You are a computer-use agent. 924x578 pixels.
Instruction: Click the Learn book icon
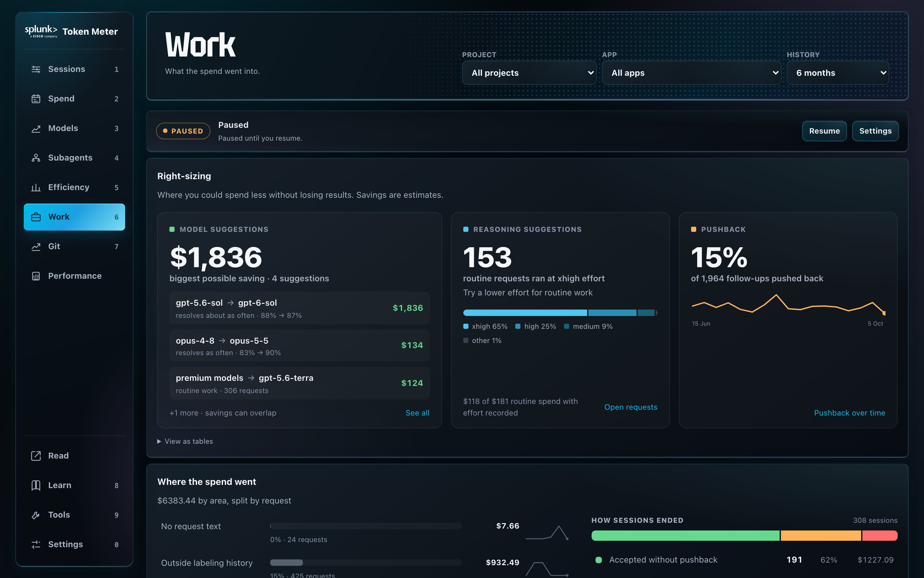point(36,486)
